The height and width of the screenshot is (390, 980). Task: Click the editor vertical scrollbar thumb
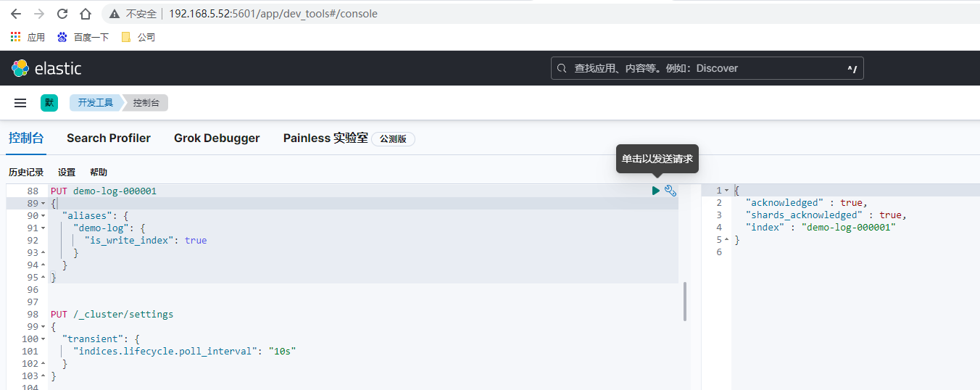[x=684, y=302]
